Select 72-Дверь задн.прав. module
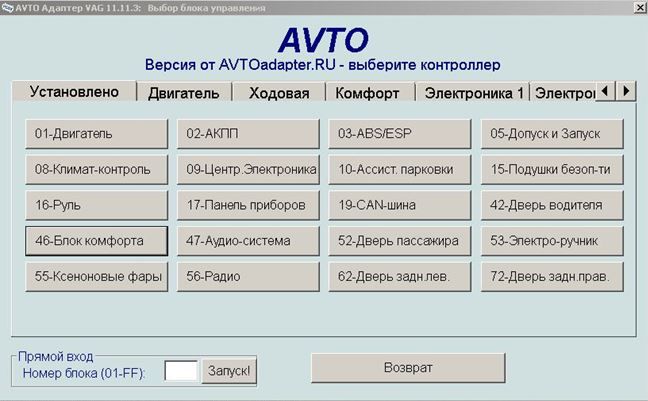Screen dimensions: 648x401 point(552,277)
